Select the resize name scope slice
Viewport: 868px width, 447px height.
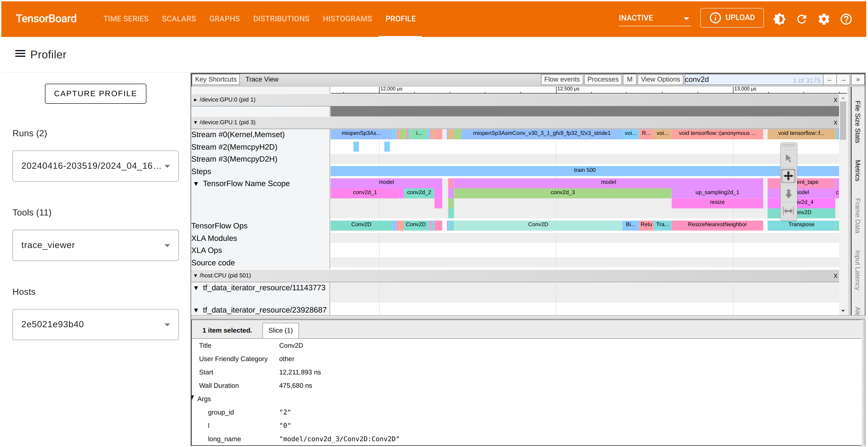pos(717,203)
